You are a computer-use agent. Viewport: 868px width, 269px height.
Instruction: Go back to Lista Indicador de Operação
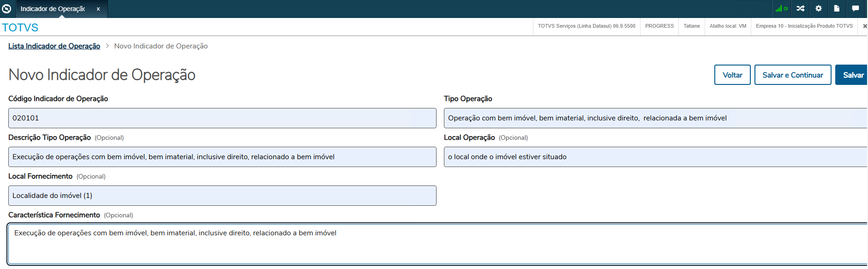click(x=54, y=46)
